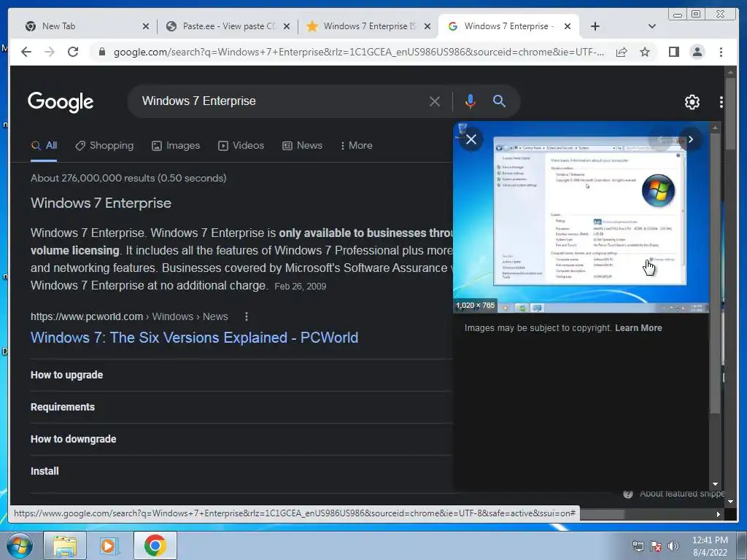Open the volume speaker tray icon
Viewport: 747px width, 560px height.
pos(673,546)
